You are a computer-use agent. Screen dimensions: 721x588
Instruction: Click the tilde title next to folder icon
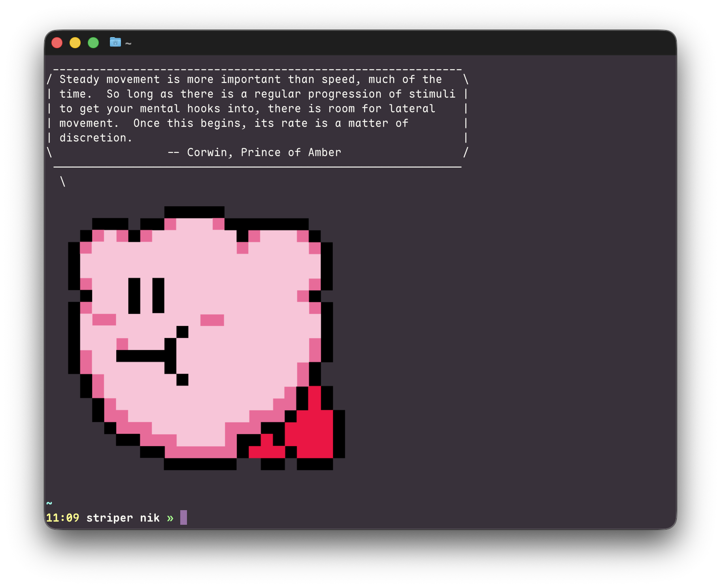pyautogui.click(x=128, y=43)
